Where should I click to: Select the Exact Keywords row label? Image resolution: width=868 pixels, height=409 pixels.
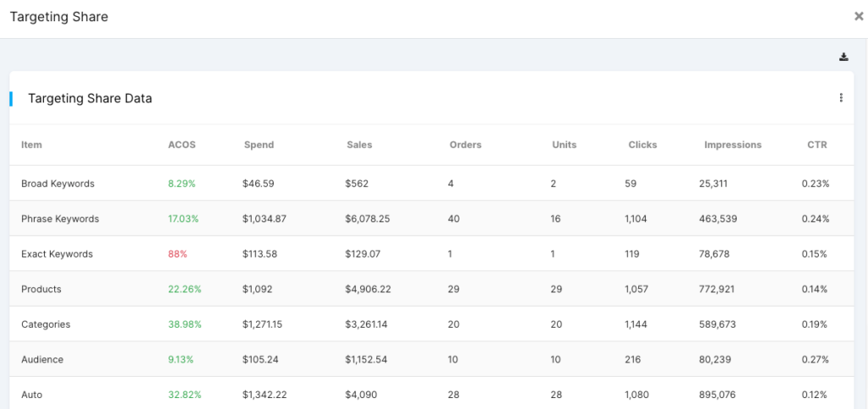[57, 254]
